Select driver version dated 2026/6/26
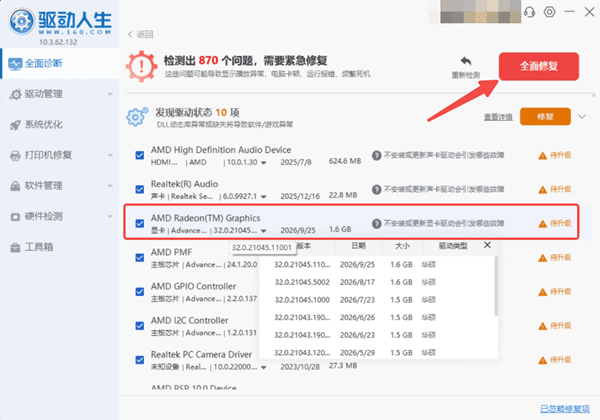The image size is (600, 420). [x=379, y=317]
